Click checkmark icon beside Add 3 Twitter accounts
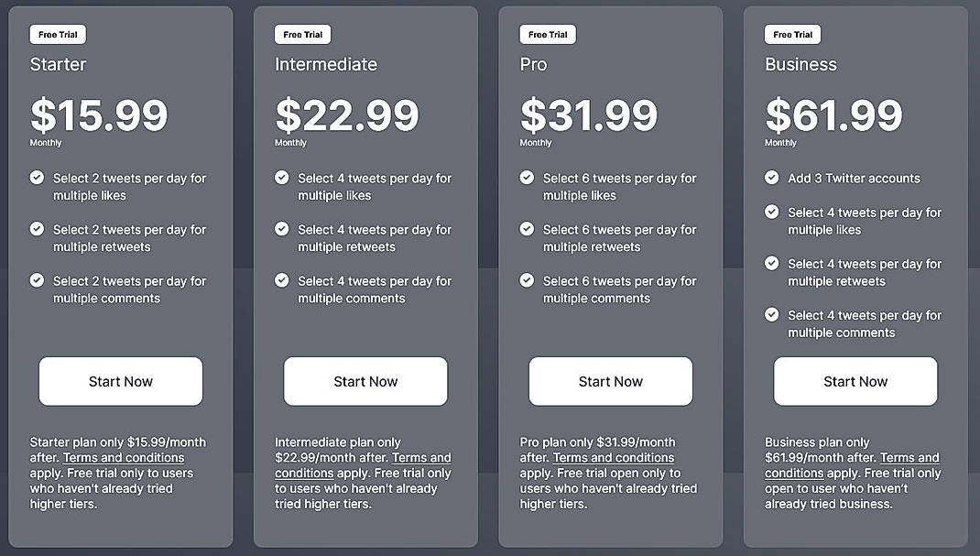Screen dimensions: 980x556 [x=772, y=178]
